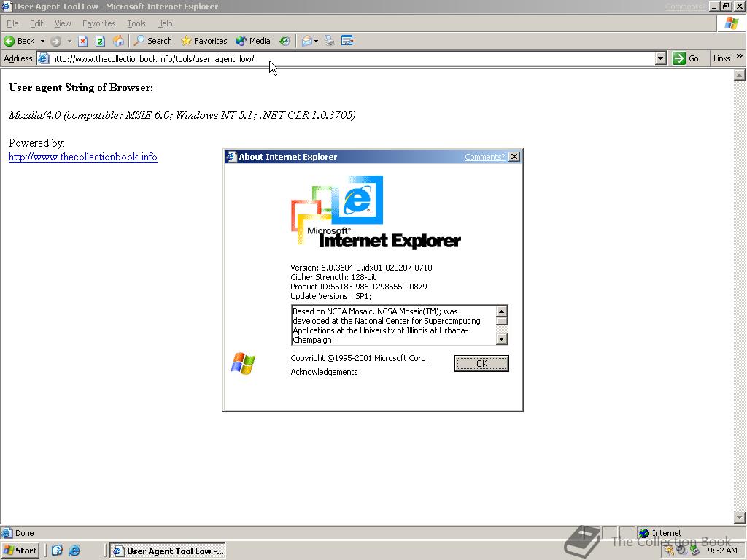Viewport: 747px width, 560px height.
Task: Open the Forward history dropdown arrow
Action: coord(69,41)
